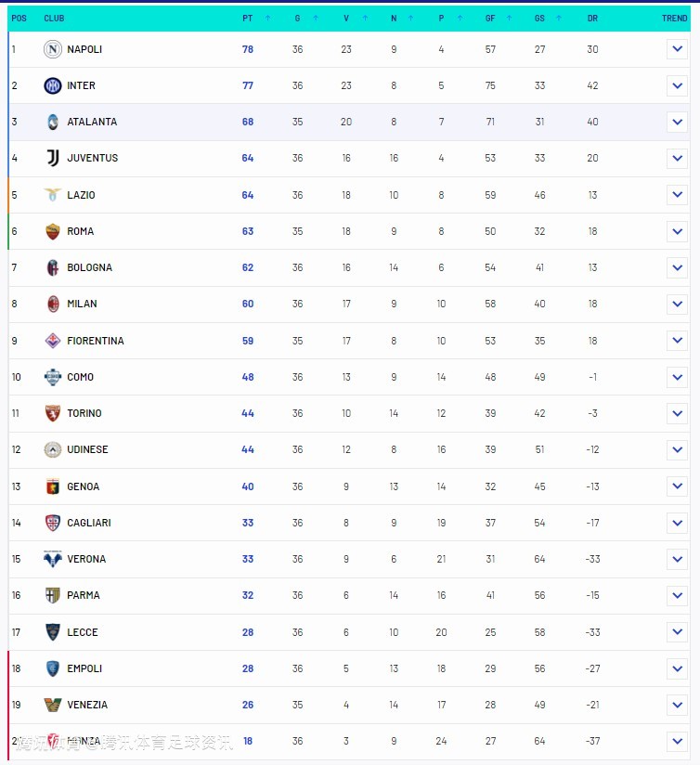Click the Milan club crest
This screenshot has height=765, width=700.
click(x=53, y=304)
